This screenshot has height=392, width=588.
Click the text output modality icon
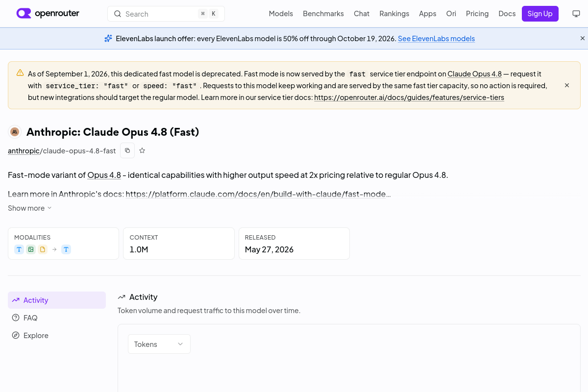66,249
